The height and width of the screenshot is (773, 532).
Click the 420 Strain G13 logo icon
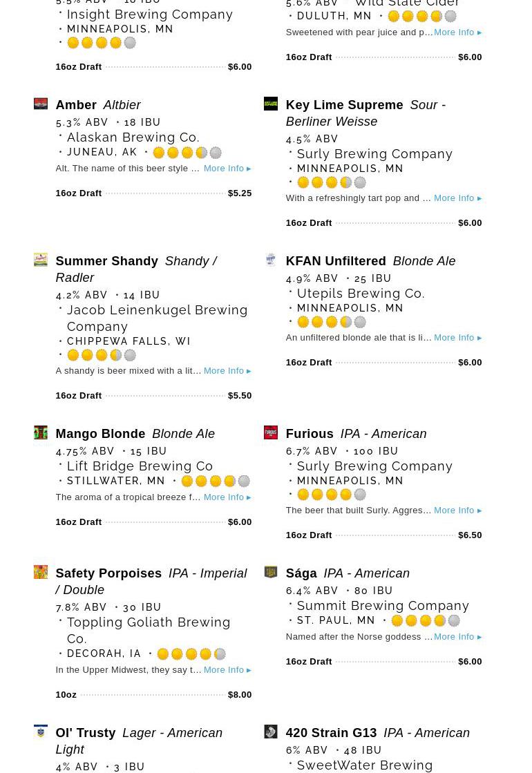coord(271,732)
